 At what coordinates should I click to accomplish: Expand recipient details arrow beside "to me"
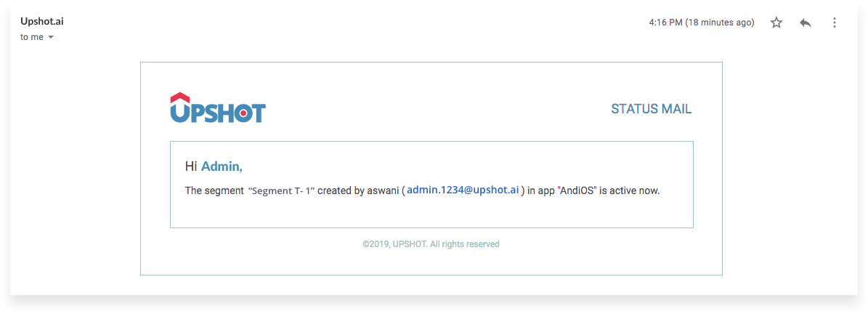[x=51, y=38]
